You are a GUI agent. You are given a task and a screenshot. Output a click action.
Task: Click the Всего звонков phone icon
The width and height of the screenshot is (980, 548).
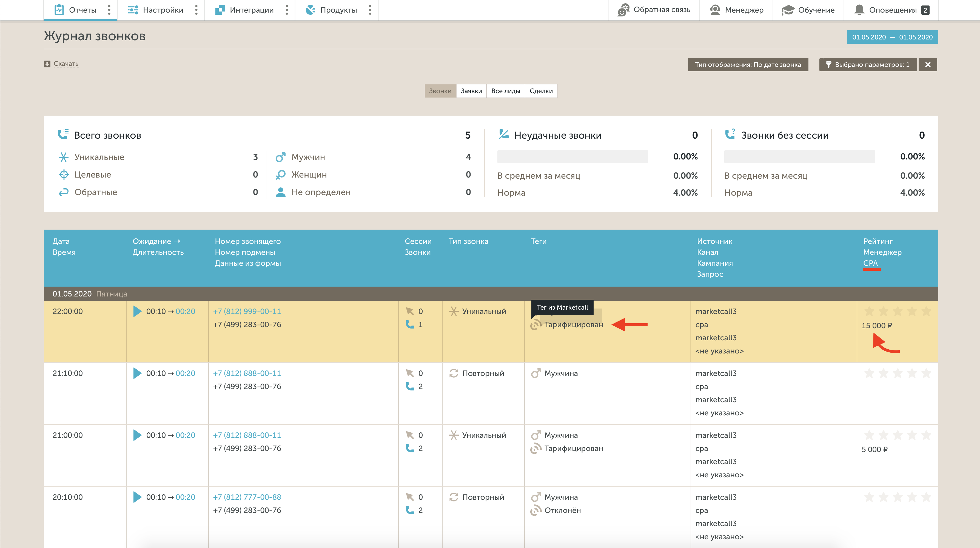tap(63, 134)
